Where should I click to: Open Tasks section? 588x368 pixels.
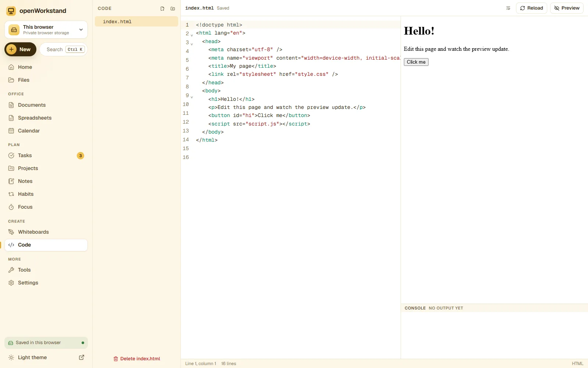click(46, 155)
